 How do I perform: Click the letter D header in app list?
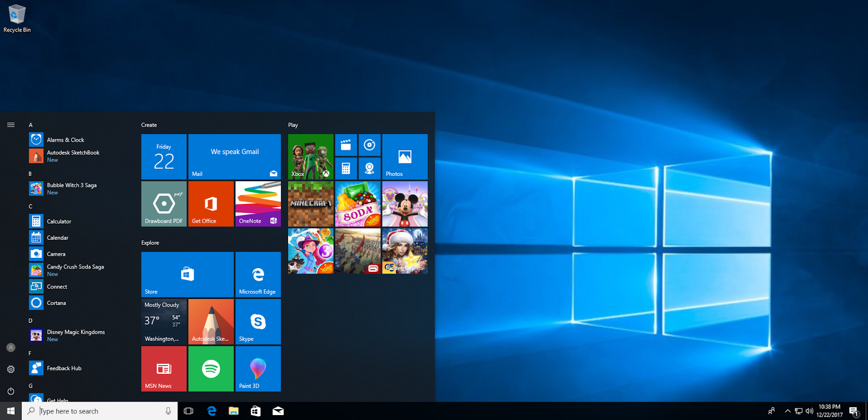(30, 321)
